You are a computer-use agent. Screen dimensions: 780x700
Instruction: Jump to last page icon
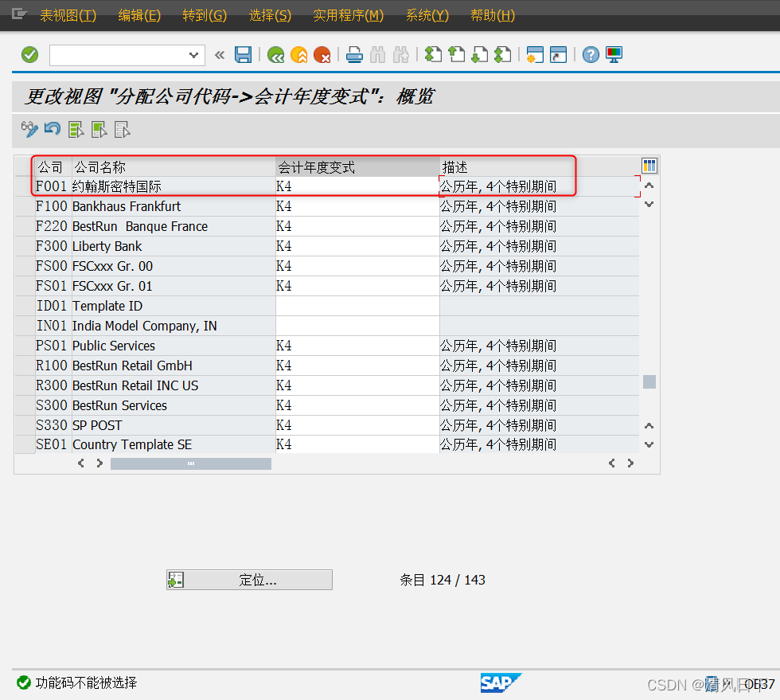(x=503, y=54)
